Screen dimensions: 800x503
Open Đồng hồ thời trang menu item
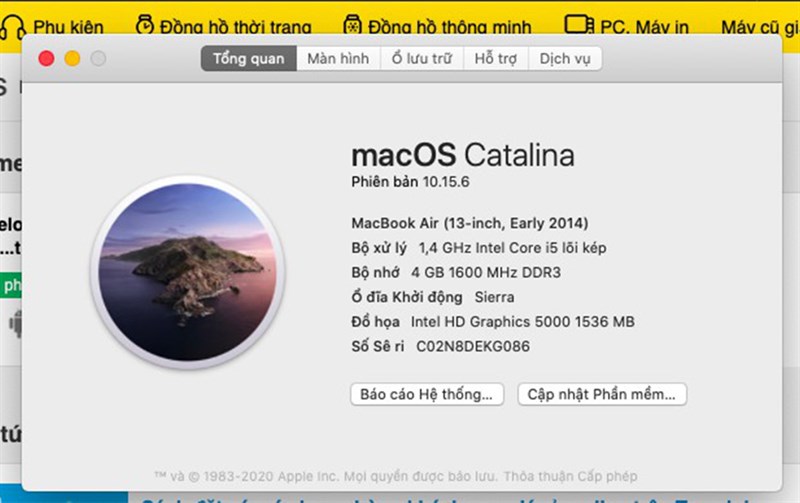(235, 27)
